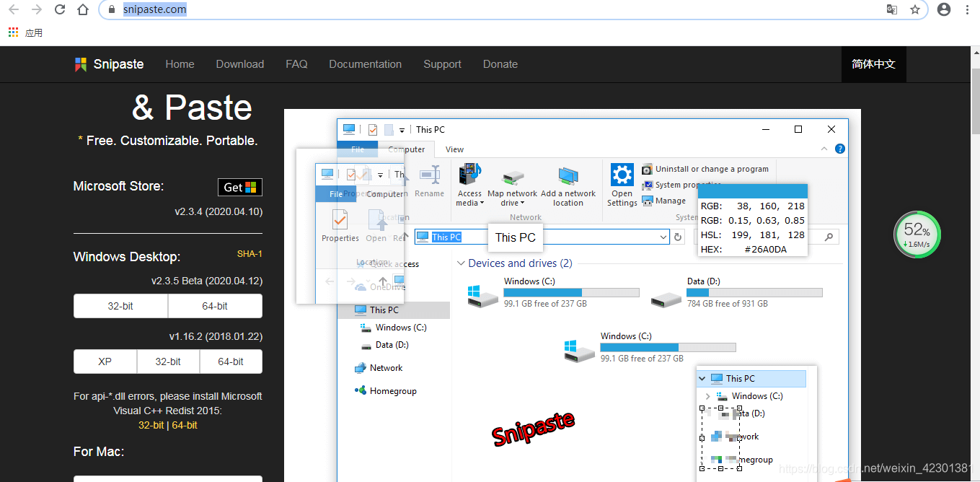
Task: Open 64-bit Visual C++ Redist link
Action: click(x=185, y=425)
